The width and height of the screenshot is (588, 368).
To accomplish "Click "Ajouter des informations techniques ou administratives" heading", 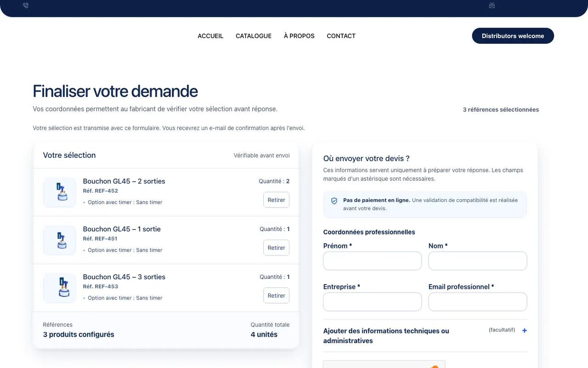I will [386, 336].
